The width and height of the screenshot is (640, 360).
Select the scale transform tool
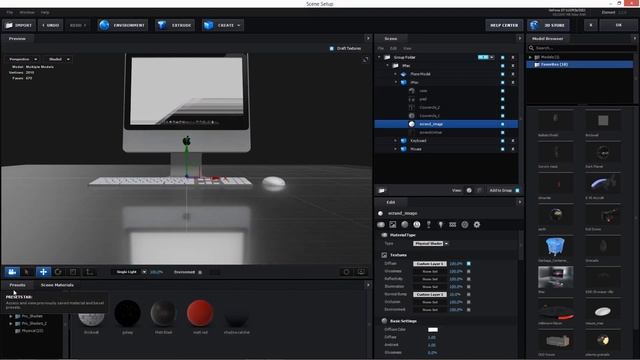73,272
